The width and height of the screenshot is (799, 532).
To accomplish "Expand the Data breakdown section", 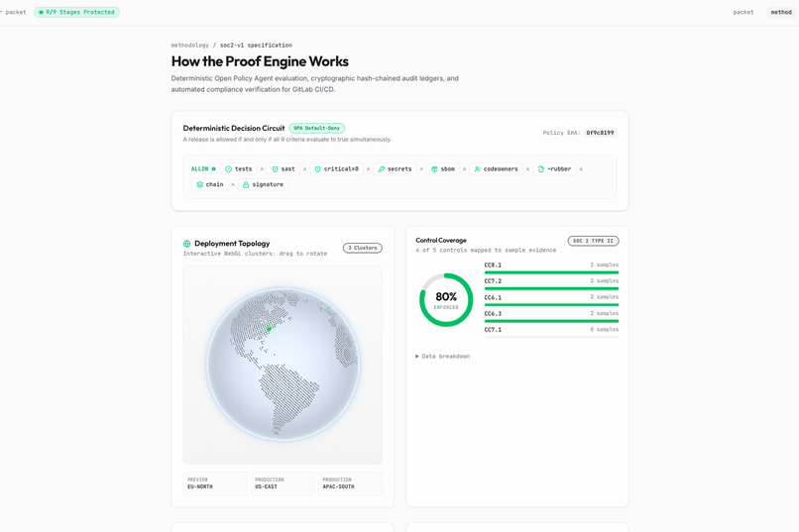I will [443, 357].
